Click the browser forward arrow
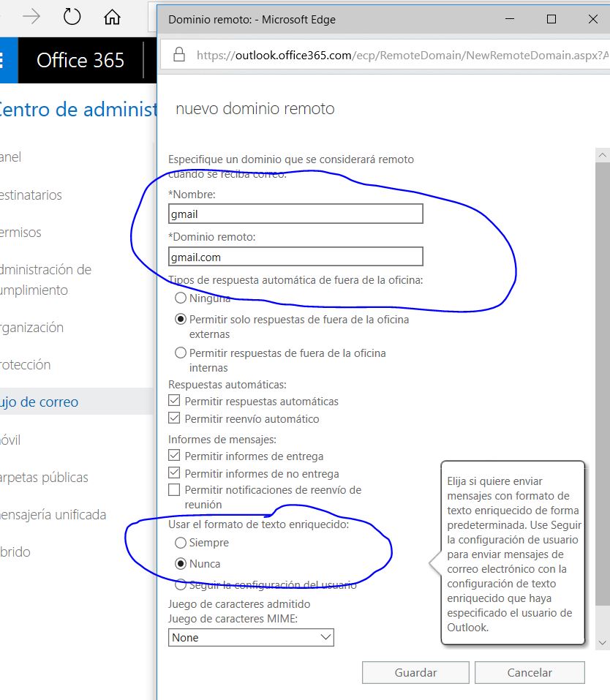Image resolution: width=610 pixels, height=700 pixels. (x=31, y=17)
